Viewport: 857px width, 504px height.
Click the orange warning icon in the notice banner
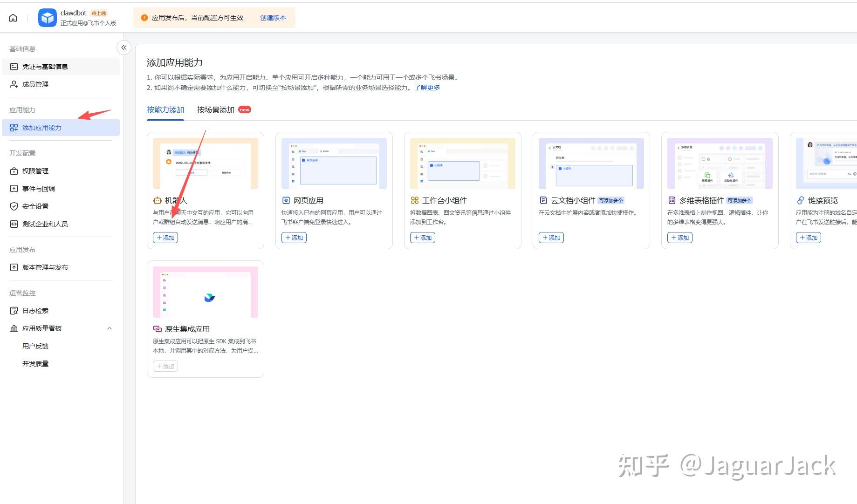(144, 18)
